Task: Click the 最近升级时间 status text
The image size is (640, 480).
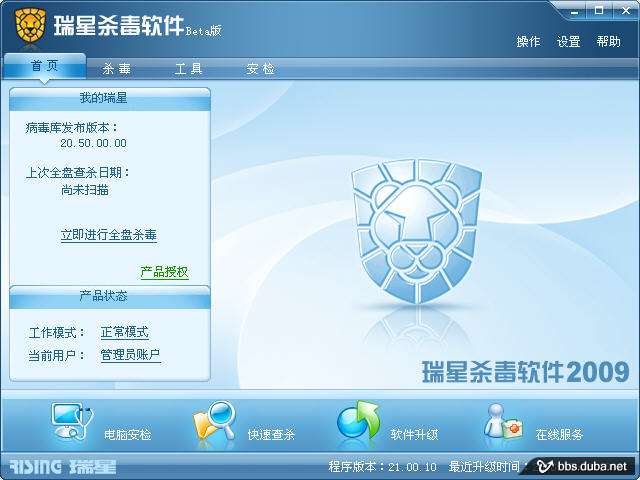Action: (x=486, y=467)
